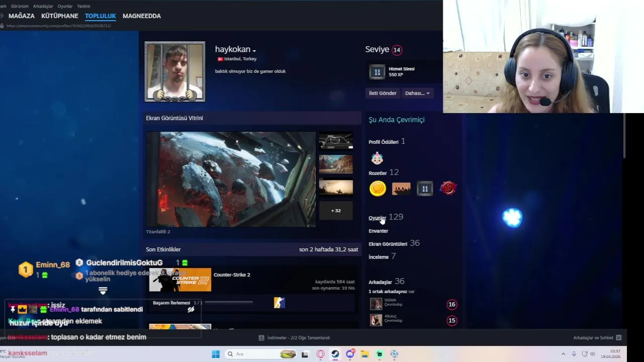Click the level 14 circle badge

pos(397,50)
